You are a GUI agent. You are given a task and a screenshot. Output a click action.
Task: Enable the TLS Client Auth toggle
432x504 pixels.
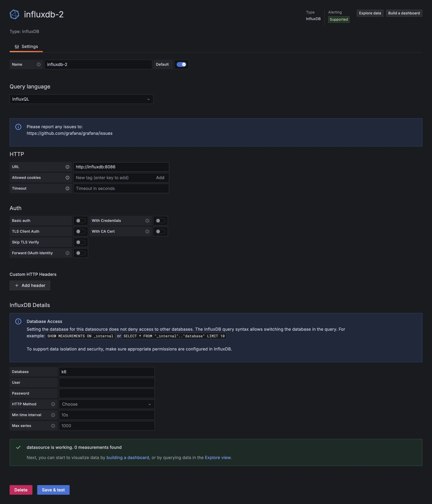point(81,231)
